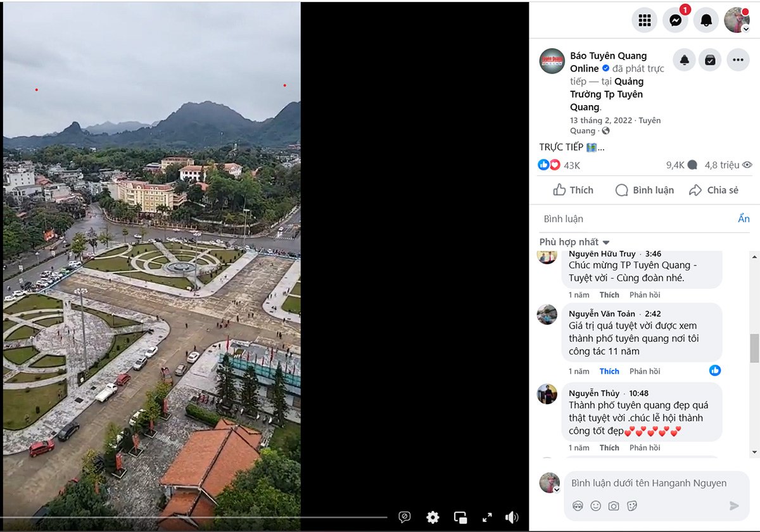Switch commenting identity via avatar arrow

[x=557, y=490]
